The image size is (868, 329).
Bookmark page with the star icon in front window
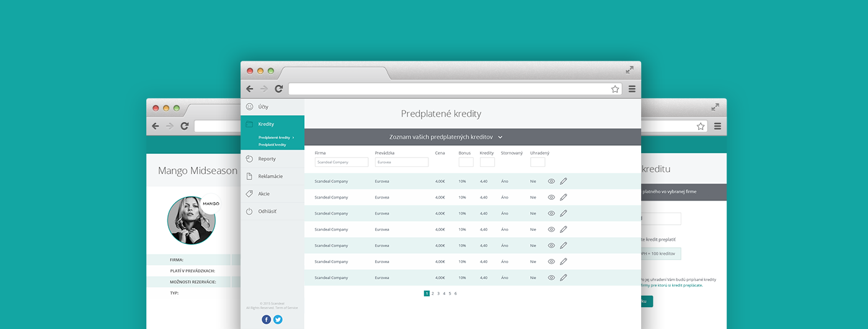pos(615,89)
